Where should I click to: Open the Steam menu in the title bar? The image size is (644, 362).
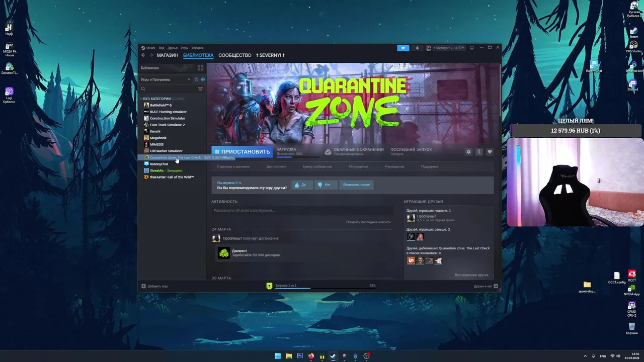(148, 48)
